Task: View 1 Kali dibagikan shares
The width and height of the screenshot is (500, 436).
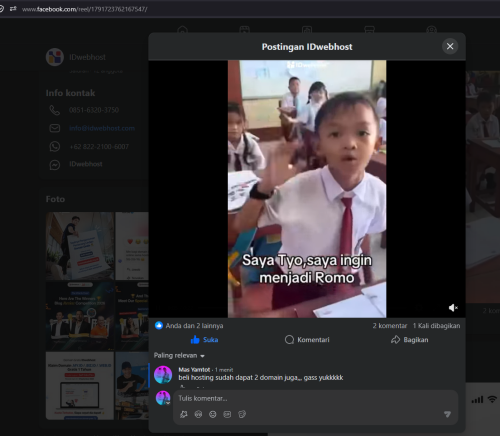Action: click(436, 326)
